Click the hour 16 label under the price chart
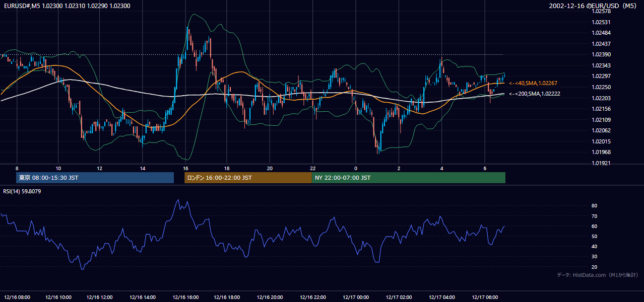The height and width of the screenshot is (302, 644). (x=185, y=168)
